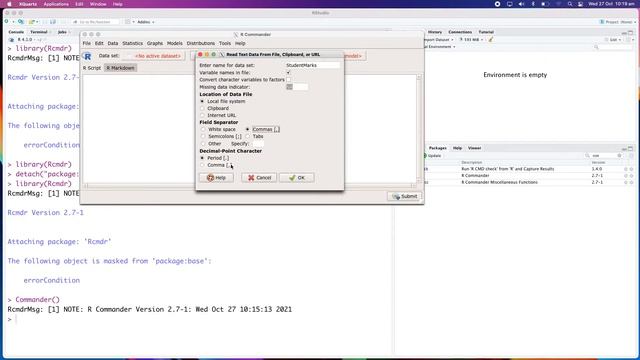
Task: Click the Help button in the dialog
Action: (x=216, y=178)
